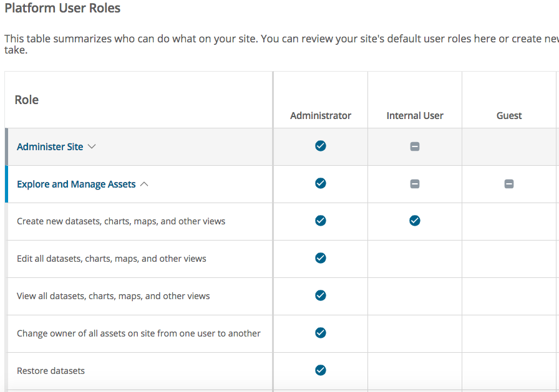Image resolution: width=559 pixels, height=392 pixels.
Task: Click the Role header label
Action: pyautogui.click(x=27, y=100)
